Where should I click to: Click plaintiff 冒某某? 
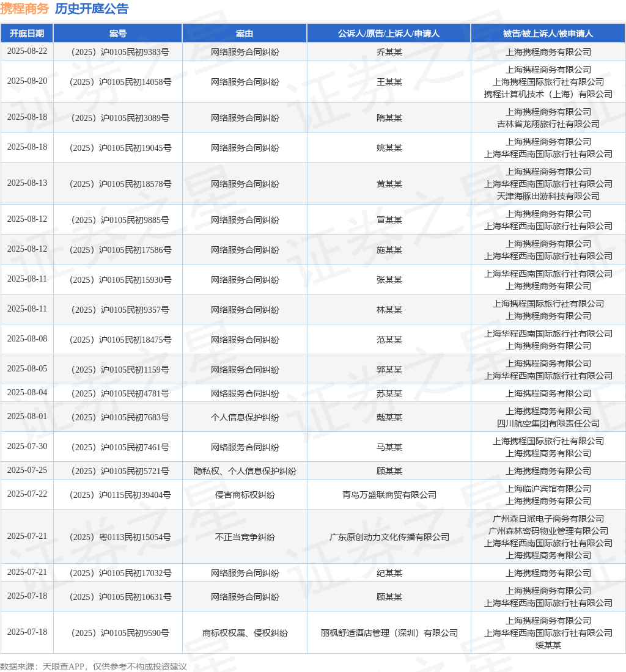tap(389, 220)
